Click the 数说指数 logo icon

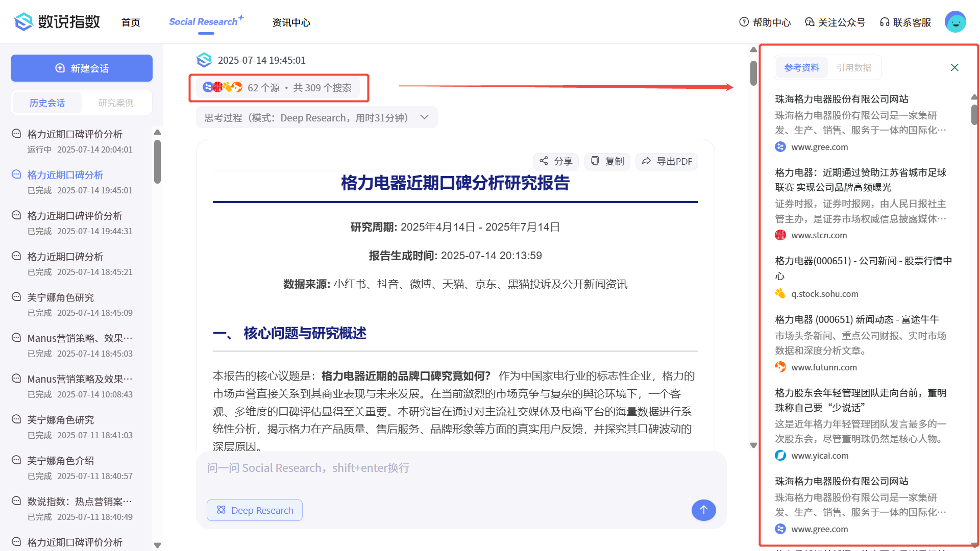pos(23,22)
